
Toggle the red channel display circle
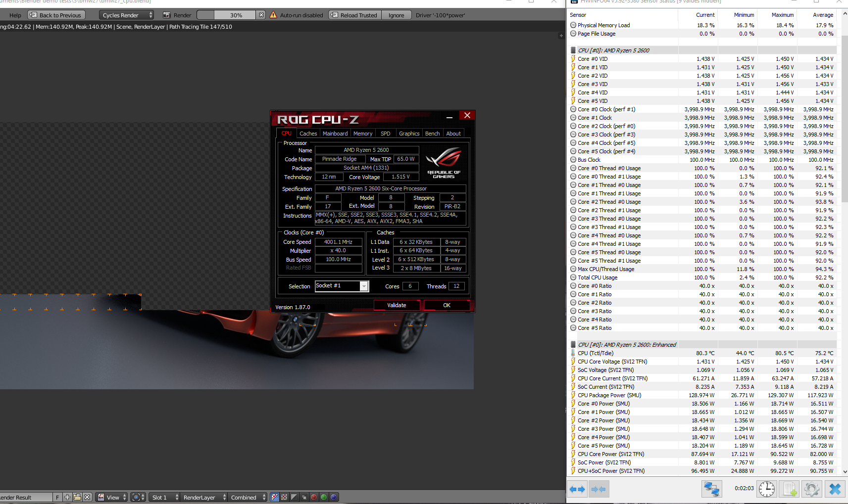314,497
